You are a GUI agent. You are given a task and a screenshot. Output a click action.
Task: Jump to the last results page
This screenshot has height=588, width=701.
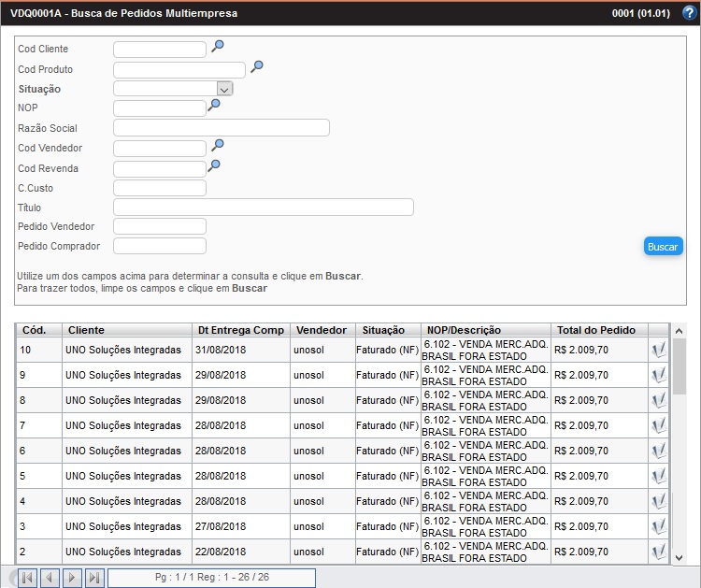coord(94,578)
